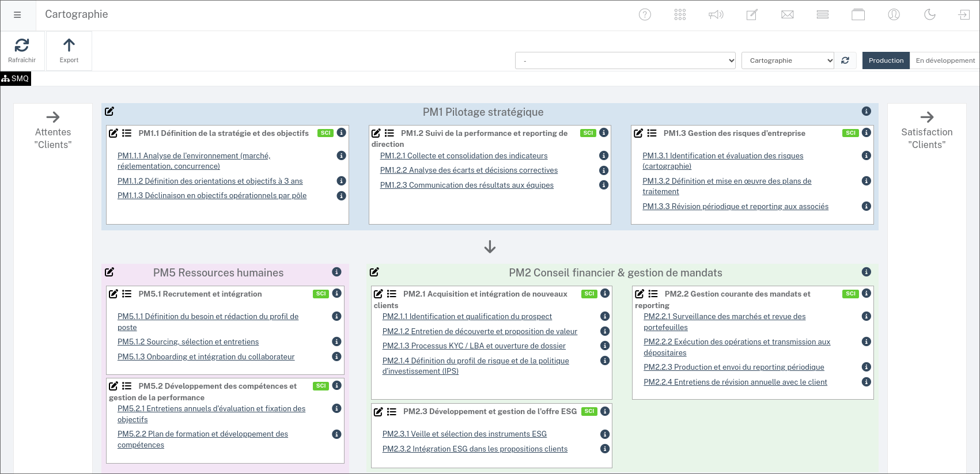
Task: Open PM2.3.1 Veille et sélection des instruments ESG
Action: [x=464, y=434]
